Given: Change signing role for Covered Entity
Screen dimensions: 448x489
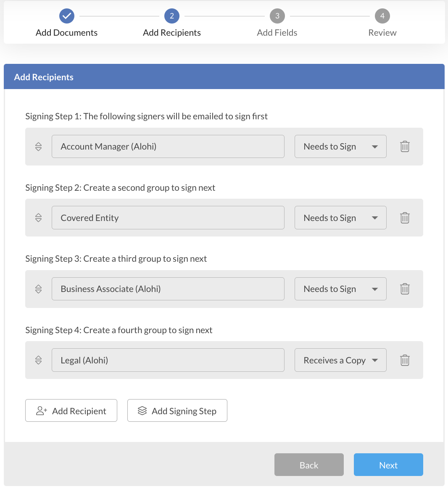Looking at the screenshot, I should click(x=340, y=218).
